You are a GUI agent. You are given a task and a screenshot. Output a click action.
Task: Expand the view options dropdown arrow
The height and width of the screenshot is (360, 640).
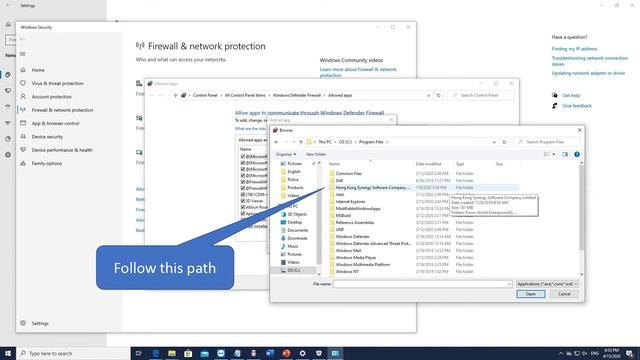[554, 154]
